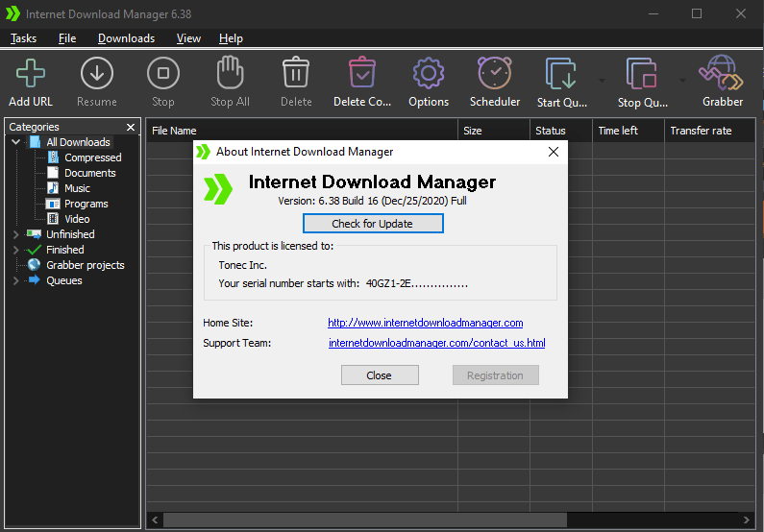Open the Stop Queue dropdown arrow
764x532 pixels.
(682, 81)
